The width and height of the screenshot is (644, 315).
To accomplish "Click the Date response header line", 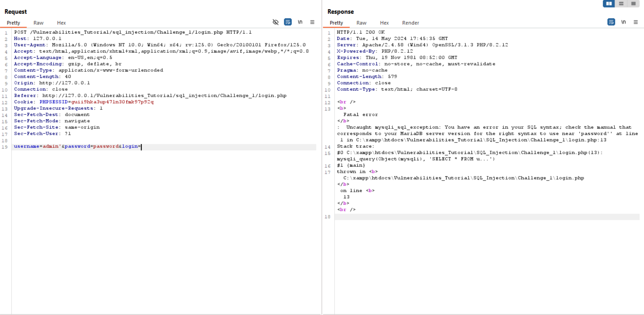I will tap(392, 39).
